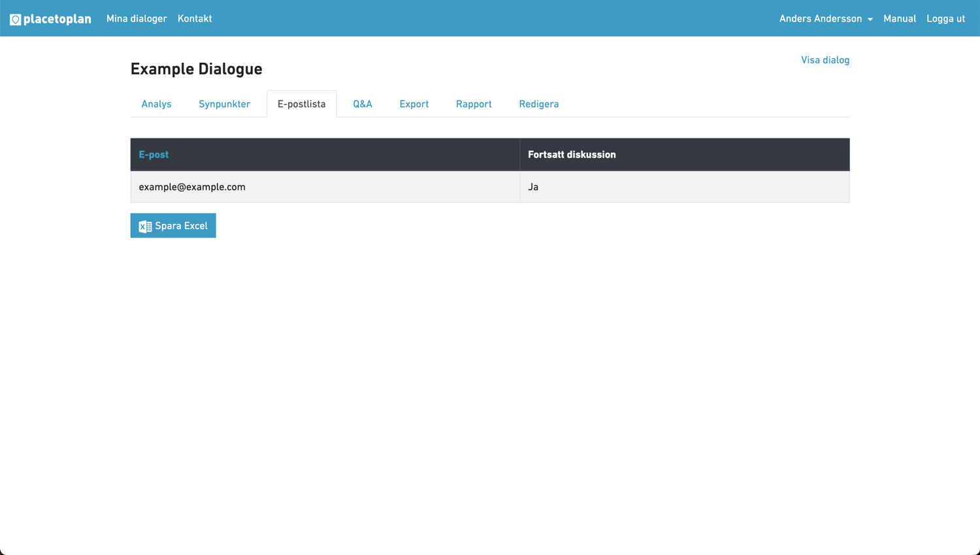Open the Kontakt page
This screenshot has width=980, height=555.
pos(195,19)
